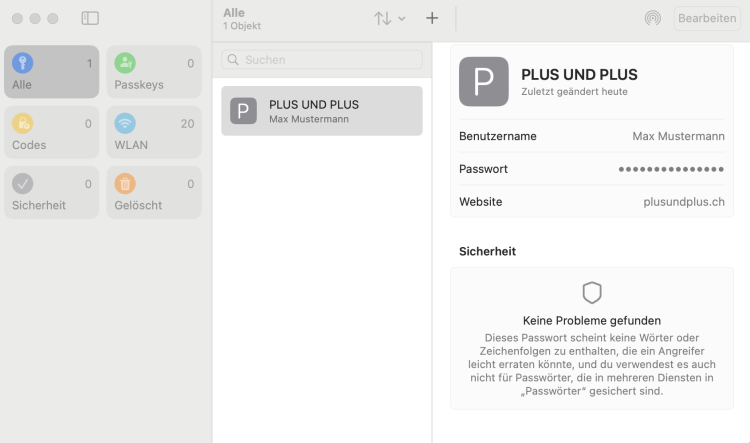This screenshot has height=443, width=750.
Task: Toggle the sidebar with the sidebar icon
Action: tap(90, 18)
